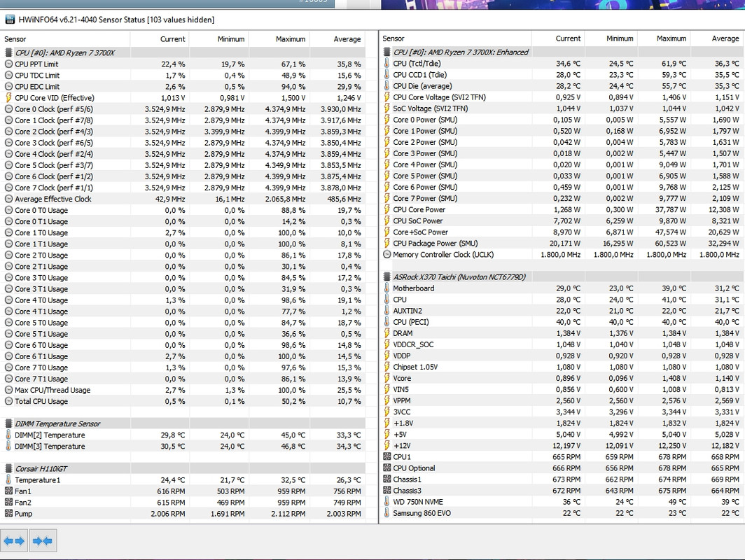This screenshot has width=745, height=560.
Task: Select the AUXTIN2 row
Action: click(562, 311)
